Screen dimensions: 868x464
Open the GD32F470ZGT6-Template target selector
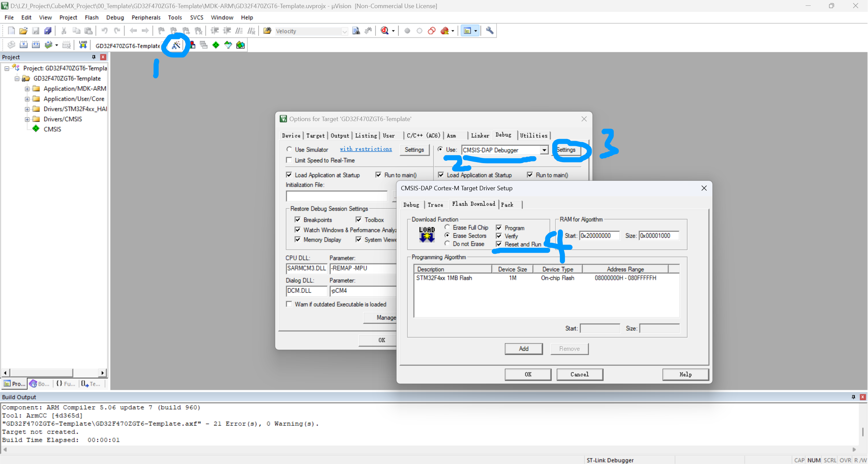point(127,45)
